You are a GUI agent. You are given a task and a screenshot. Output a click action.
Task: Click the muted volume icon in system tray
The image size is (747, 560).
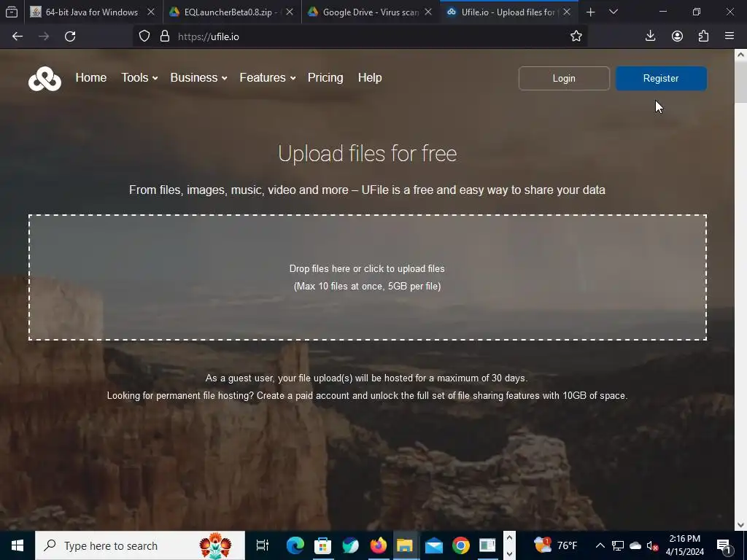point(652,545)
